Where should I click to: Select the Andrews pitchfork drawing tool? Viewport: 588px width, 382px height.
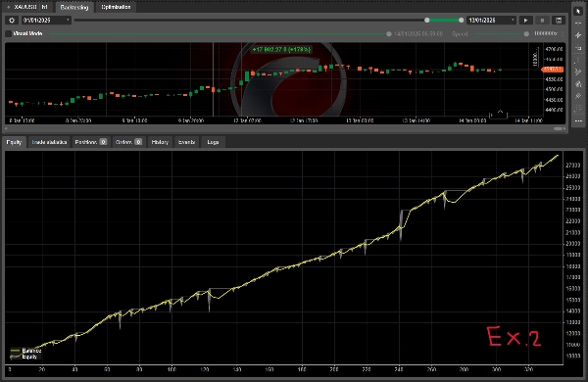click(578, 84)
